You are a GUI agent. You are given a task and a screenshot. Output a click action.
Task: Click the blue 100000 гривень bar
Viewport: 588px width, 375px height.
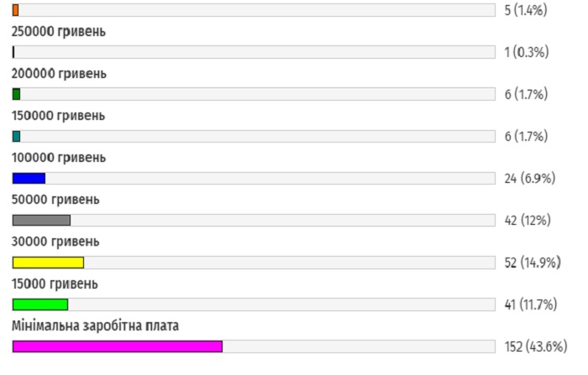tap(29, 178)
